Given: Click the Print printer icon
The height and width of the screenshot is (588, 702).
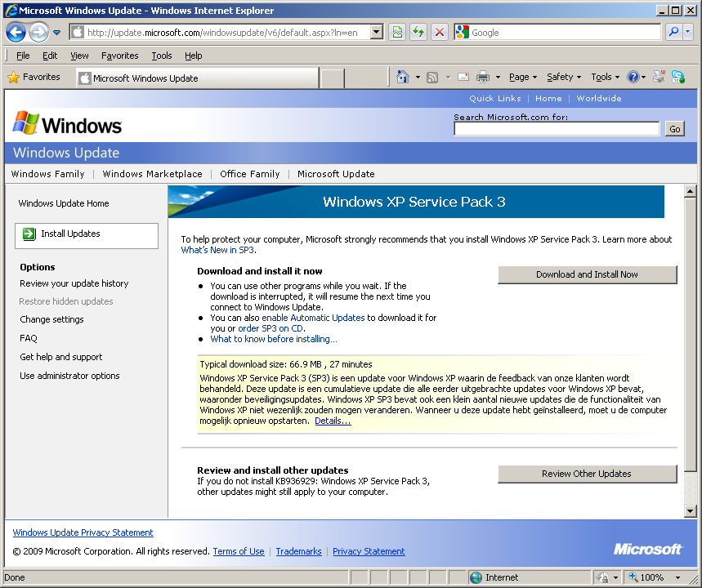Looking at the screenshot, I should pos(483,78).
